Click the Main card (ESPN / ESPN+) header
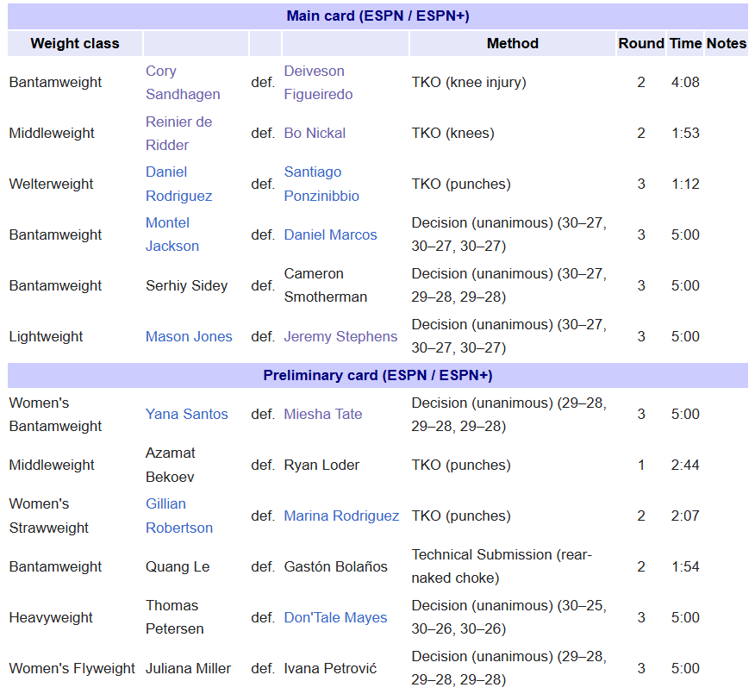This screenshot has height=700, width=755. tap(377, 16)
